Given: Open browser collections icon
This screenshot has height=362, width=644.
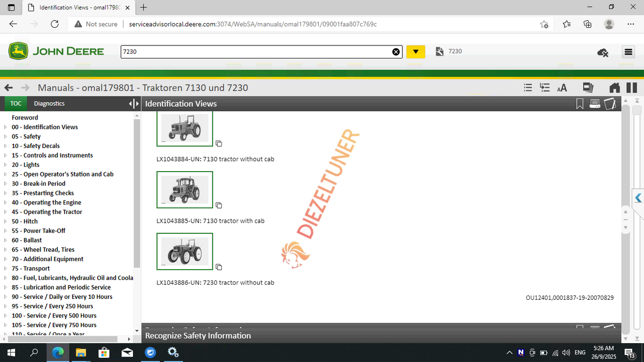Looking at the screenshot, I should [588, 24].
